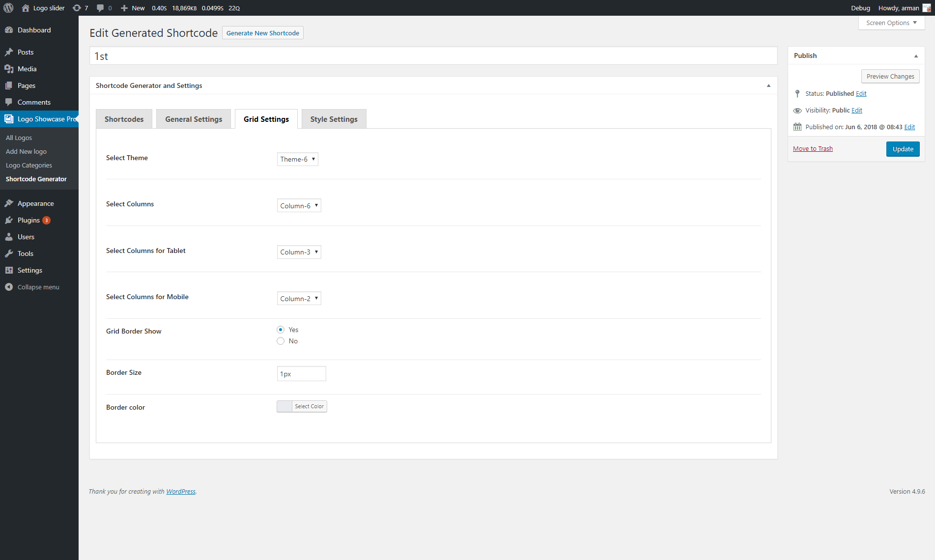Select No for Grid Border Show
The height and width of the screenshot is (560, 935).
point(281,341)
